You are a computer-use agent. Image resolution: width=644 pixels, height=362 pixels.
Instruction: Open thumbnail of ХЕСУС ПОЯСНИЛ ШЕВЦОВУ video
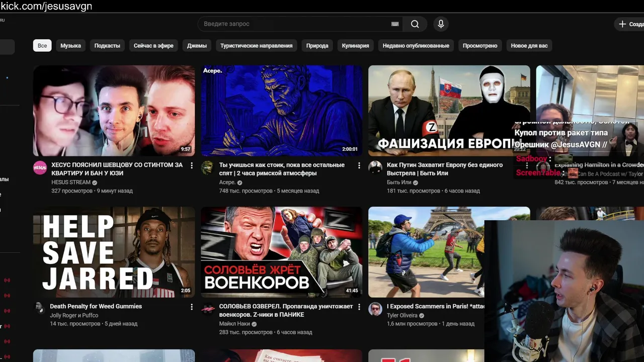pyautogui.click(x=114, y=111)
